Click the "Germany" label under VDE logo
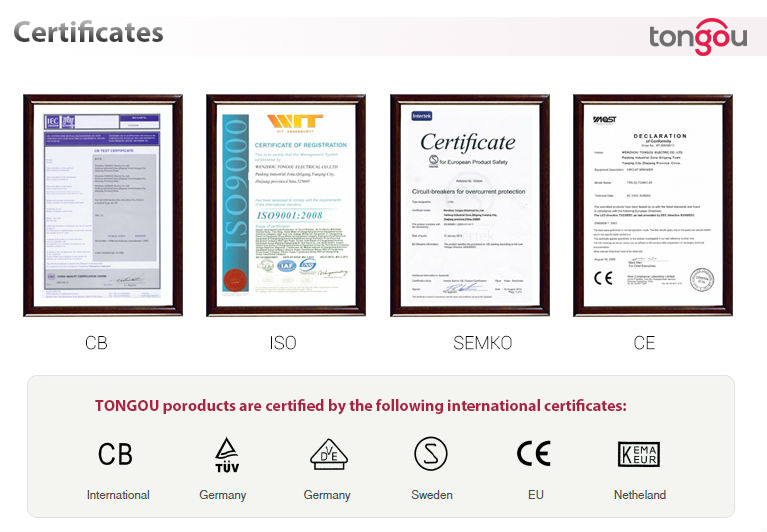The width and height of the screenshot is (767, 532). coord(327,495)
